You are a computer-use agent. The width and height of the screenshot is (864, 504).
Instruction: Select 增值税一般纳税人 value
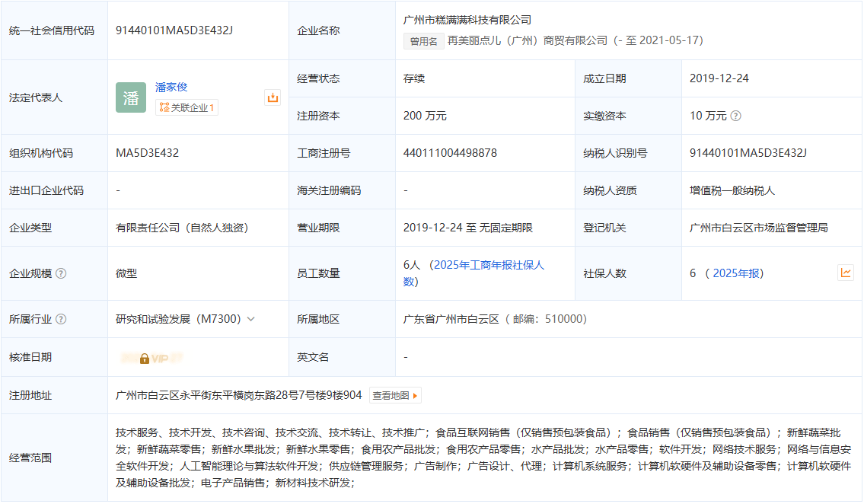click(732, 190)
